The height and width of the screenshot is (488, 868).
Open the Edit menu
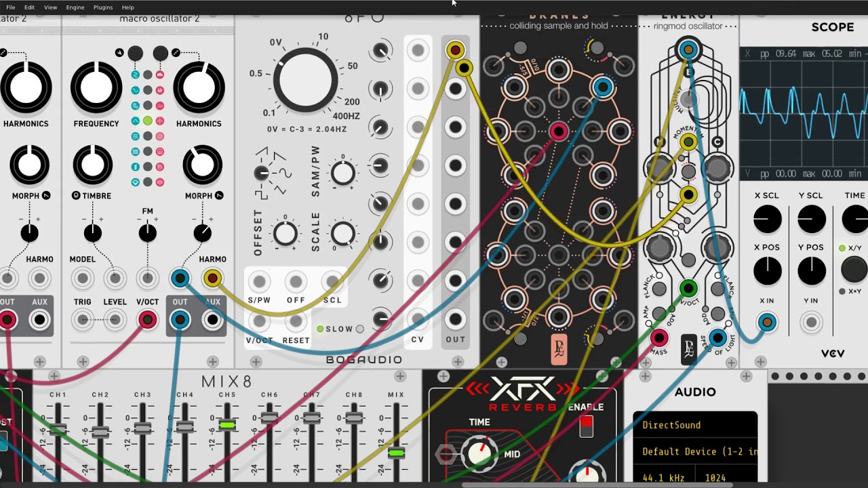pyautogui.click(x=30, y=7)
